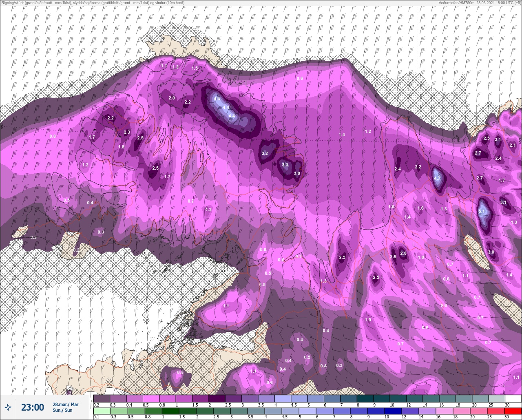Pick the upper-legend swatch starting at 0.2
Image resolution: width=522 pixels, height=420 pixels.
102,398
